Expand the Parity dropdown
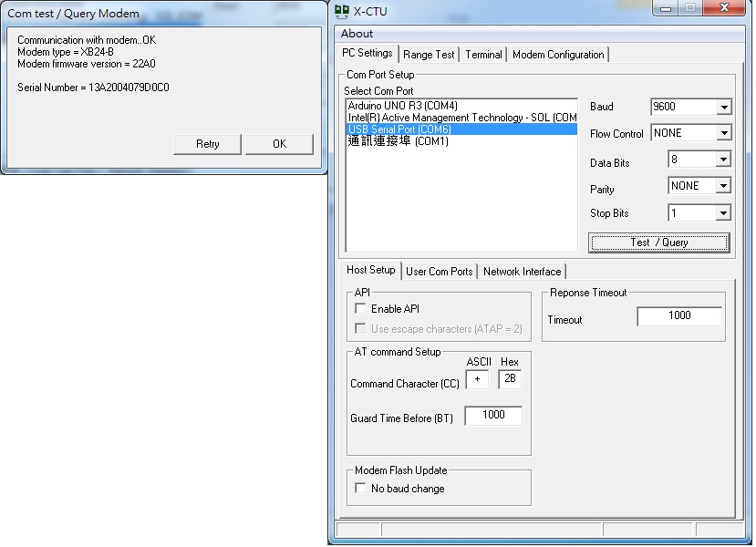This screenshot has height=547, width=756. pyautogui.click(x=723, y=186)
